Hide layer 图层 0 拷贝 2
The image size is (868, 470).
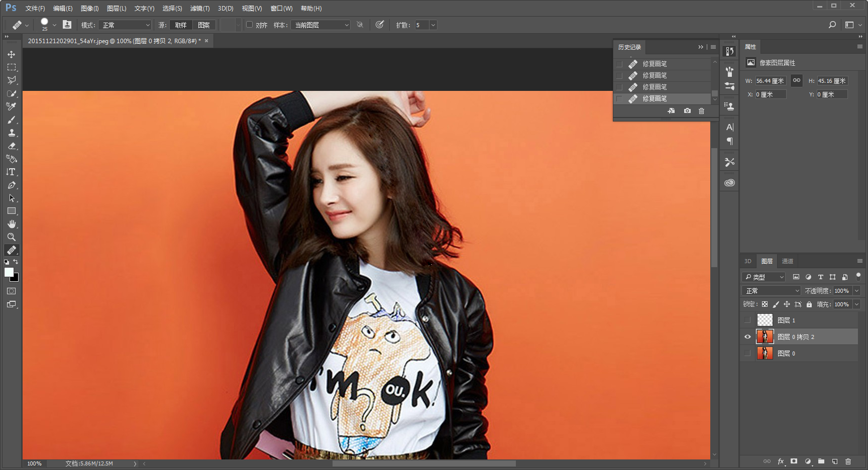(x=747, y=337)
